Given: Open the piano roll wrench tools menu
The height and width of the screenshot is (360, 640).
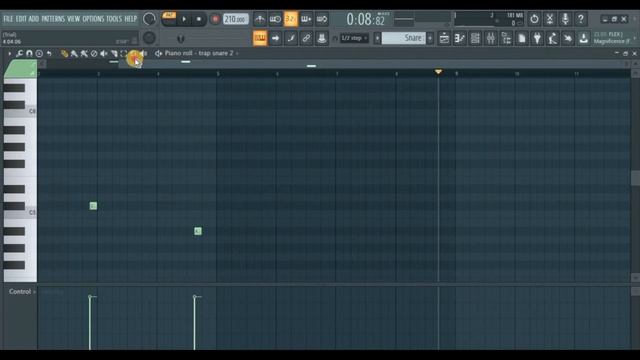Looking at the screenshot, I should coord(19,53).
